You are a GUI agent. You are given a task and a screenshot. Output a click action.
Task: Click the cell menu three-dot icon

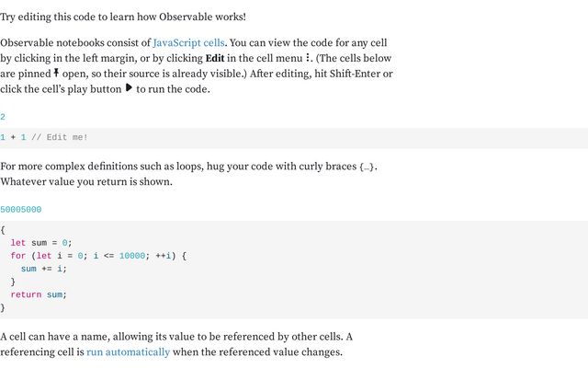(x=308, y=58)
